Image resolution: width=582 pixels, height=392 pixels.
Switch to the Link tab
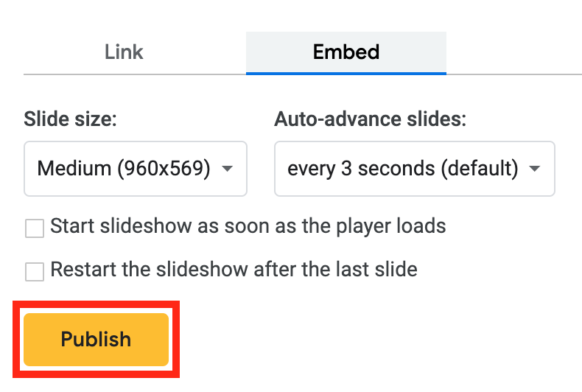pyautogui.click(x=124, y=52)
